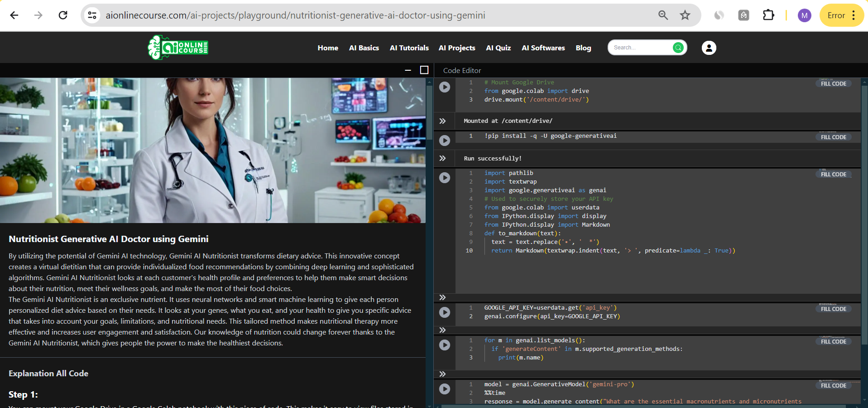Open site information icon in address bar

pos(92,15)
